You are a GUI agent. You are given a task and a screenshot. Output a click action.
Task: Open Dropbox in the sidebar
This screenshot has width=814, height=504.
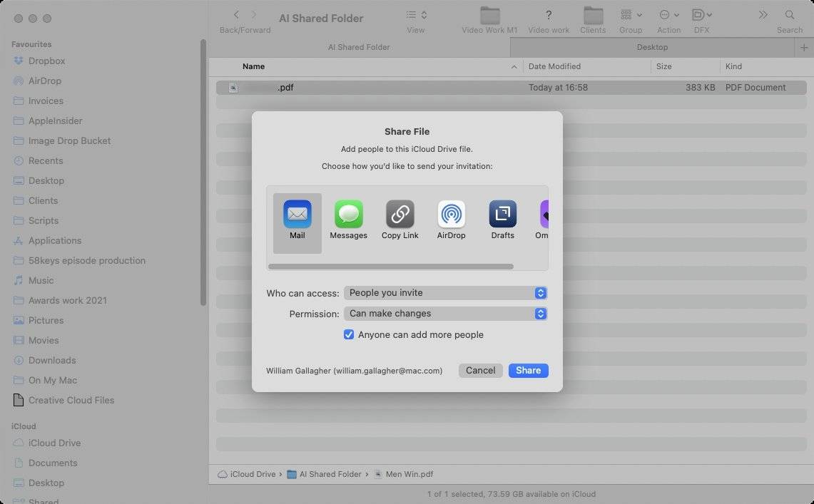pos(46,61)
